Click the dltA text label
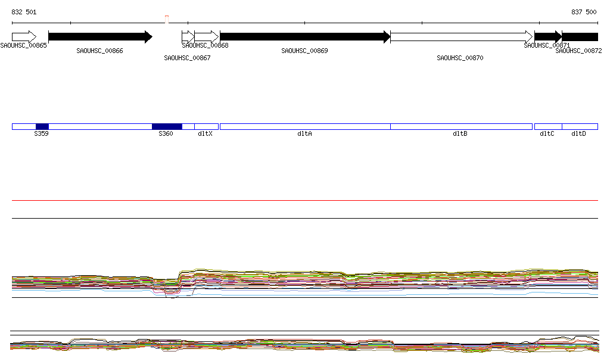Image resolution: width=610 pixels, height=364 pixels. pyautogui.click(x=304, y=134)
